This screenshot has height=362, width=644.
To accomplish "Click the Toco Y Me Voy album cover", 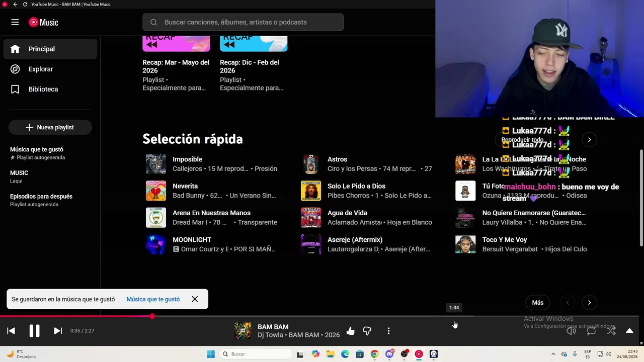I will [x=465, y=245].
